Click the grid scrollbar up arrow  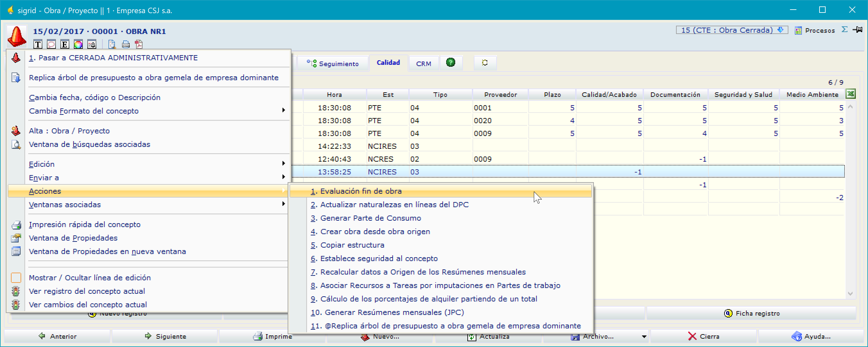pos(850,107)
